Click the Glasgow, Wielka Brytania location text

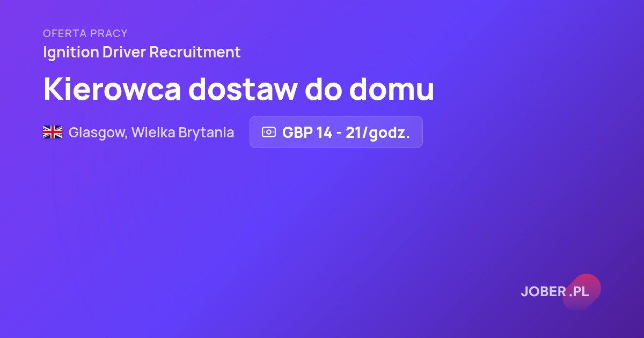pos(151,133)
